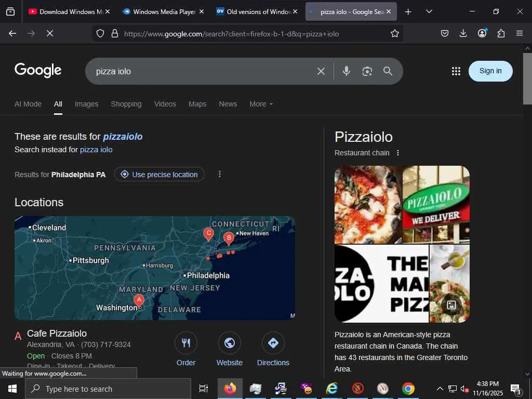Screen dimensions: 532x399
Task: Open Firefox View tab overview icon
Action: (x=10, y=11)
